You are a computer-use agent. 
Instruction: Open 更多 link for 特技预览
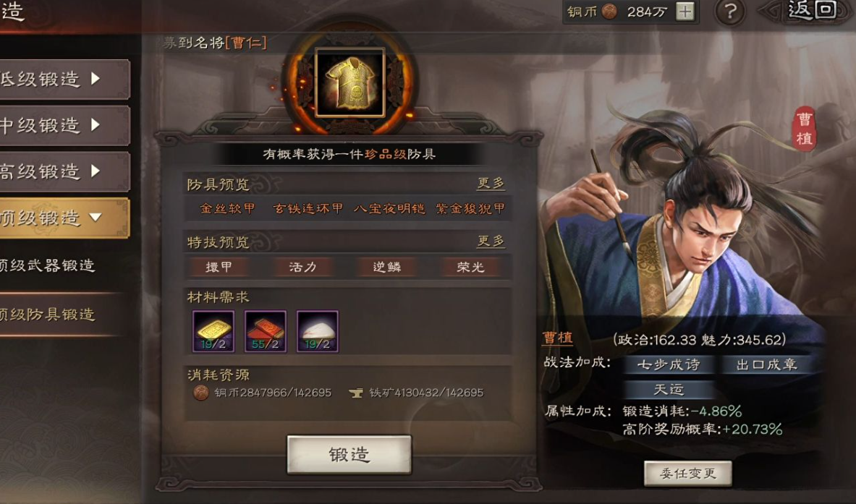[x=491, y=241]
